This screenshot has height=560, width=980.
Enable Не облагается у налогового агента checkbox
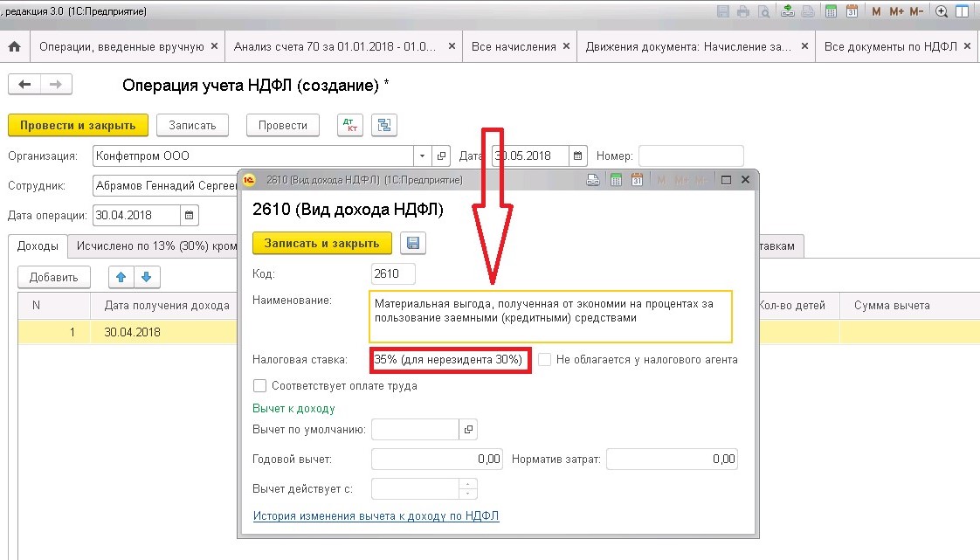click(544, 359)
